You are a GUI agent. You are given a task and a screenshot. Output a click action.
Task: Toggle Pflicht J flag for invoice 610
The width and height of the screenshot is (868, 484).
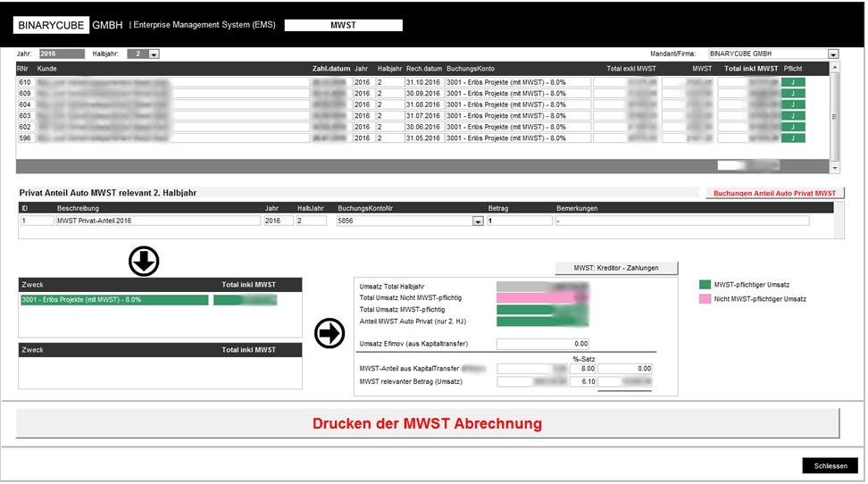pyautogui.click(x=793, y=82)
